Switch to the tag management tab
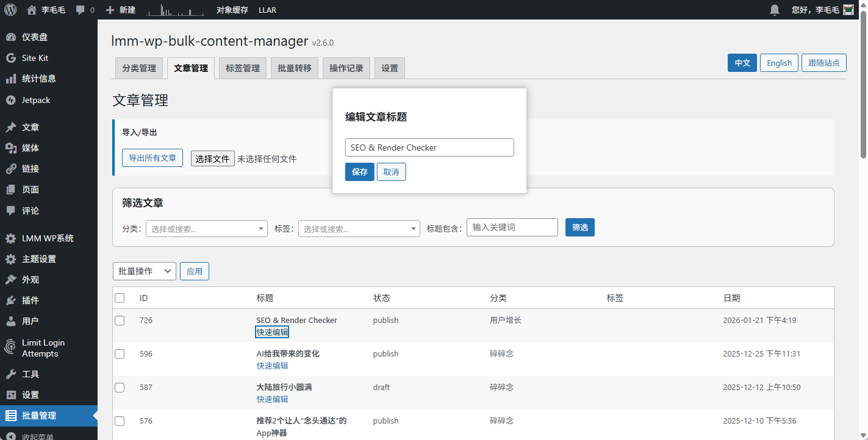Screen dimensions: 868x440 click(243, 68)
